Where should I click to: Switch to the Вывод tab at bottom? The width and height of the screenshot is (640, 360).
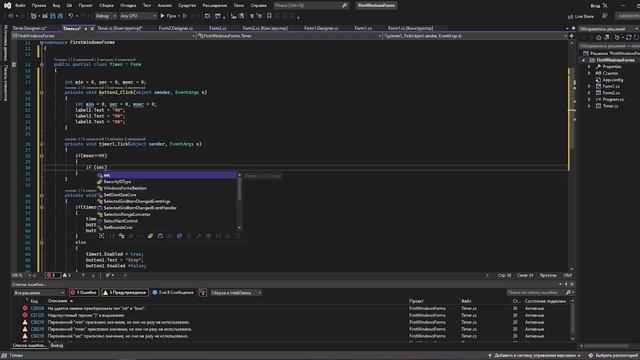pos(57,346)
